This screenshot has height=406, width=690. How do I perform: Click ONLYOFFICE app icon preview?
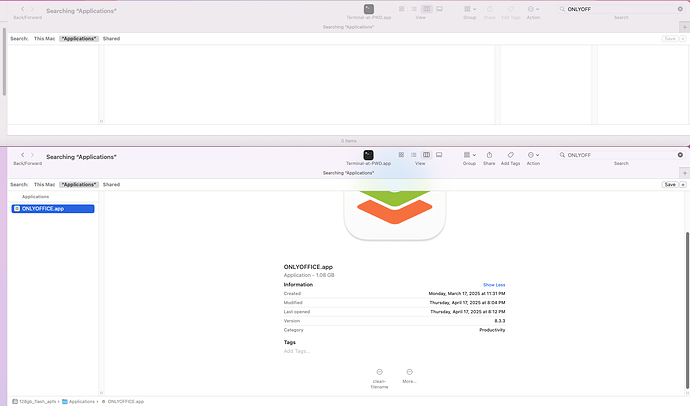pyautogui.click(x=395, y=215)
